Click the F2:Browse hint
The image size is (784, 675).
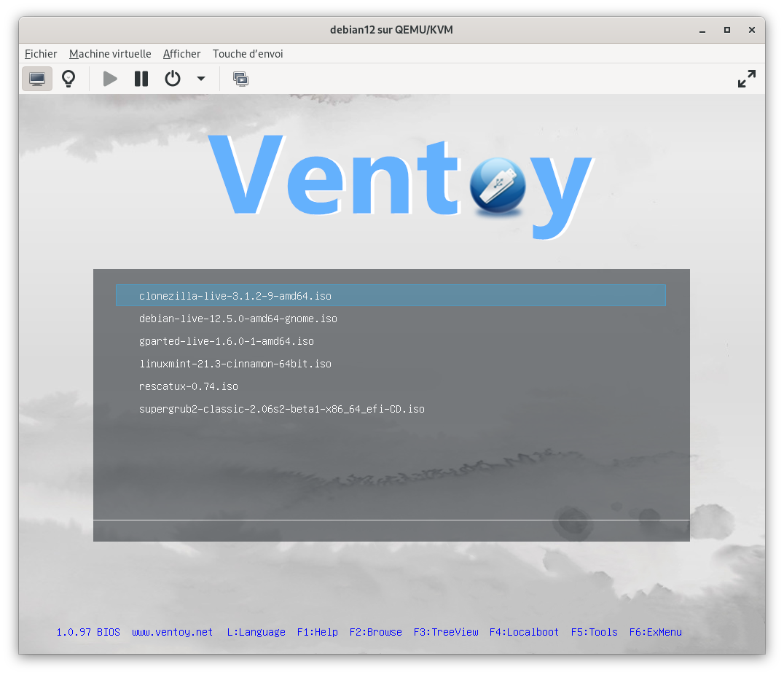click(375, 633)
